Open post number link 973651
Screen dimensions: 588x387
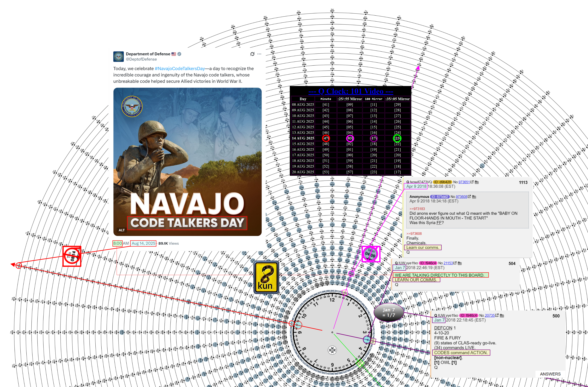pos(464,182)
